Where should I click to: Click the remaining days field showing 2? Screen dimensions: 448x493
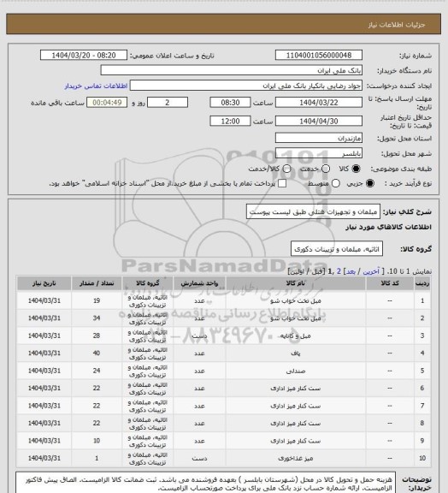(x=168, y=103)
